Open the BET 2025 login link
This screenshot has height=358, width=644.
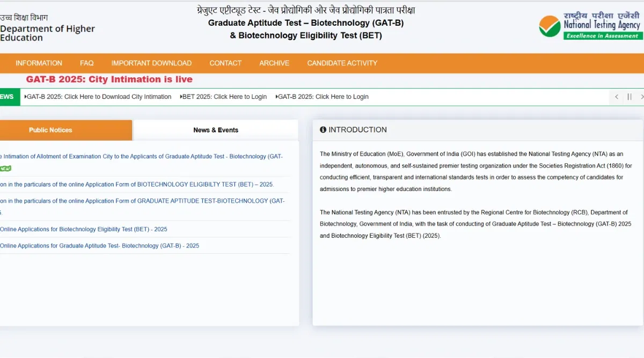tap(224, 97)
